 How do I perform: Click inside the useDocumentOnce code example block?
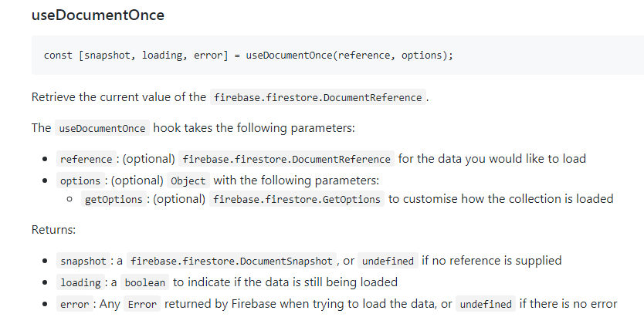(249, 56)
